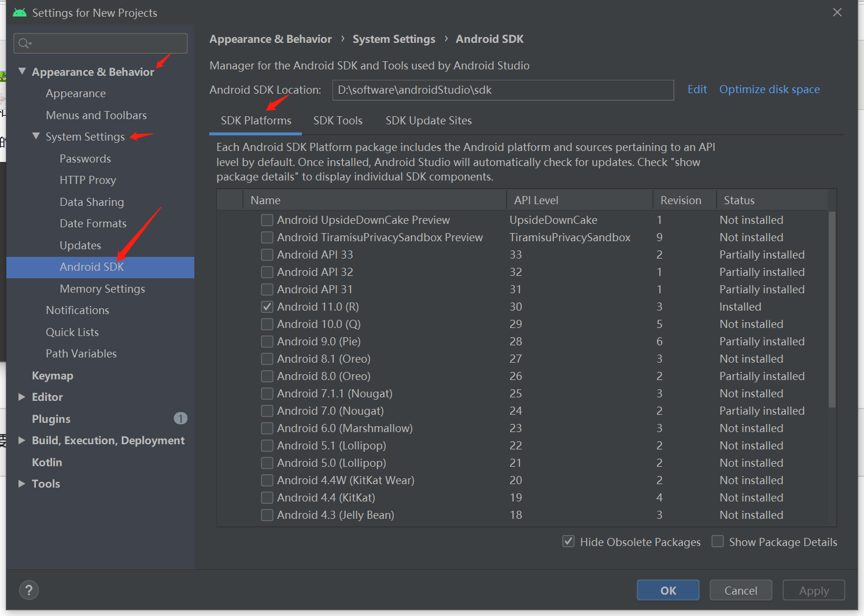Click the Android SDK Location field
864x616 pixels.
(x=503, y=90)
